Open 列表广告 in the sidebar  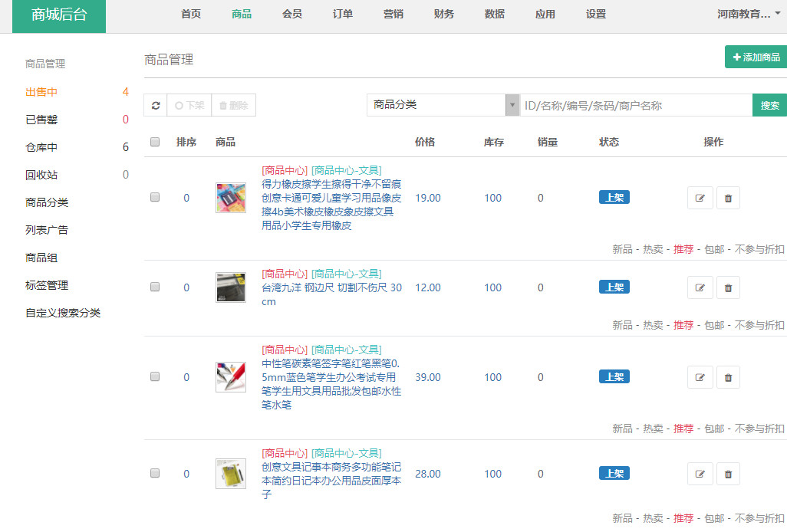click(x=47, y=230)
